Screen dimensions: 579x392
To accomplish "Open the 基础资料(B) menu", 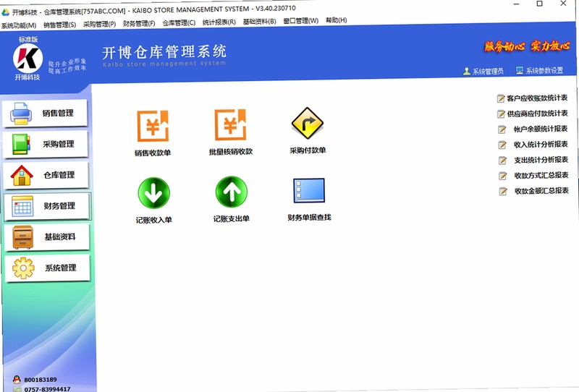I will click(259, 22).
